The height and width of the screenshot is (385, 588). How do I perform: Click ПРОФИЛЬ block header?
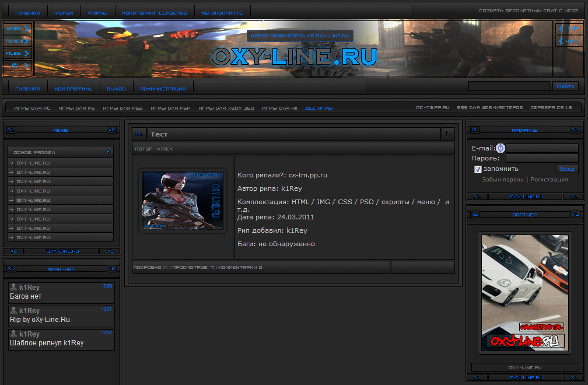[524, 130]
